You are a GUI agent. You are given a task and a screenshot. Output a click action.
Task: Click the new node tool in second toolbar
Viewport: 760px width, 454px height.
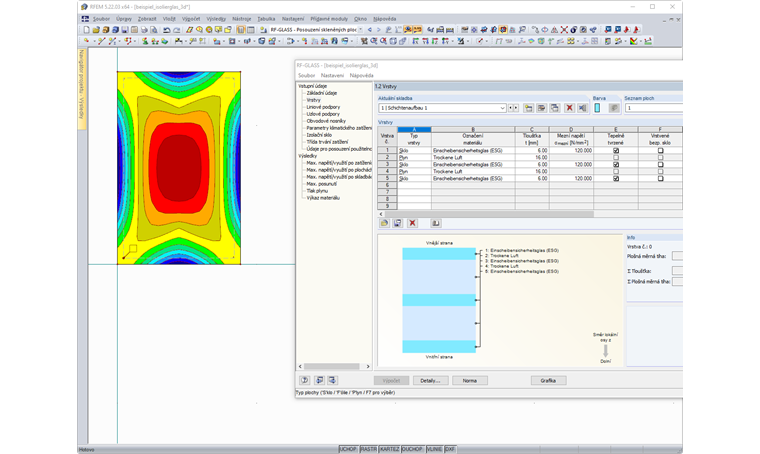click(x=86, y=42)
